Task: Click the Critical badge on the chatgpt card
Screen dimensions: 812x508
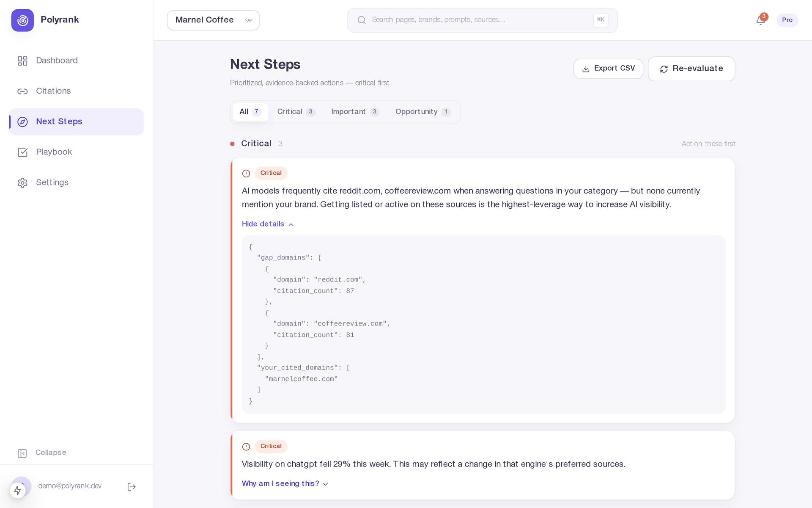Action: (x=271, y=446)
